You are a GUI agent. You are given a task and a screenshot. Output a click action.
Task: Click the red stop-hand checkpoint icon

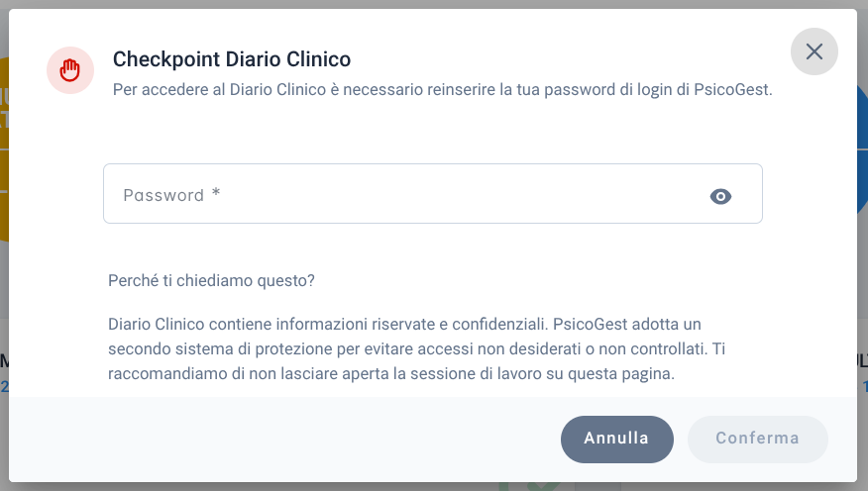[70, 70]
